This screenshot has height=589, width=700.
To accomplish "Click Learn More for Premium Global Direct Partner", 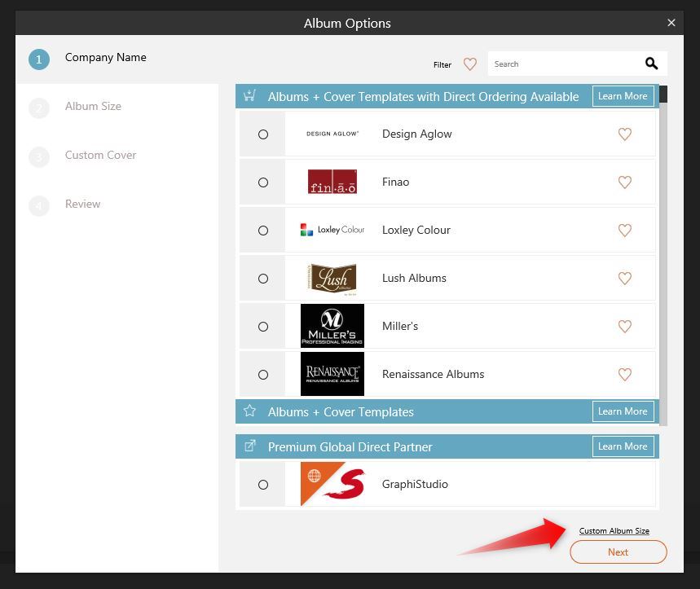I will [x=623, y=446].
